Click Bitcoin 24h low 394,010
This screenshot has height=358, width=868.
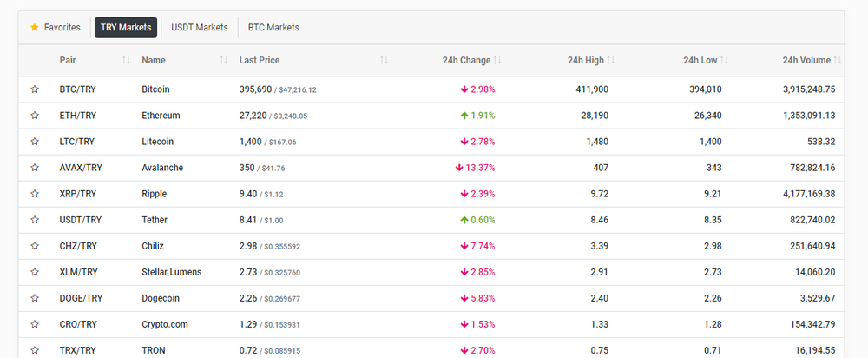coord(705,89)
